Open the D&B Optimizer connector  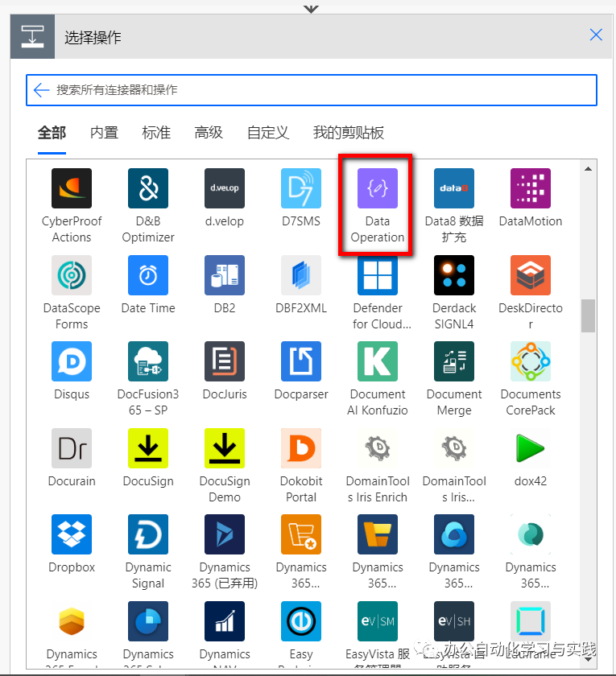click(148, 188)
